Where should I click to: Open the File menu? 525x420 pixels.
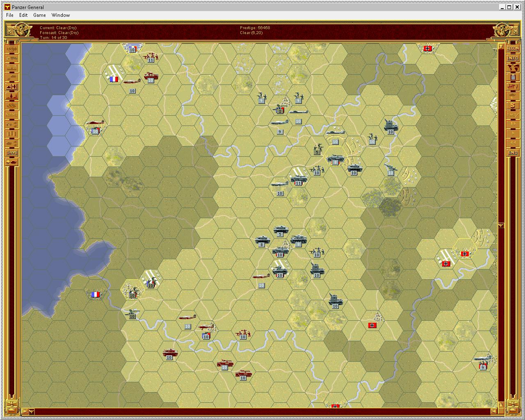(10, 15)
